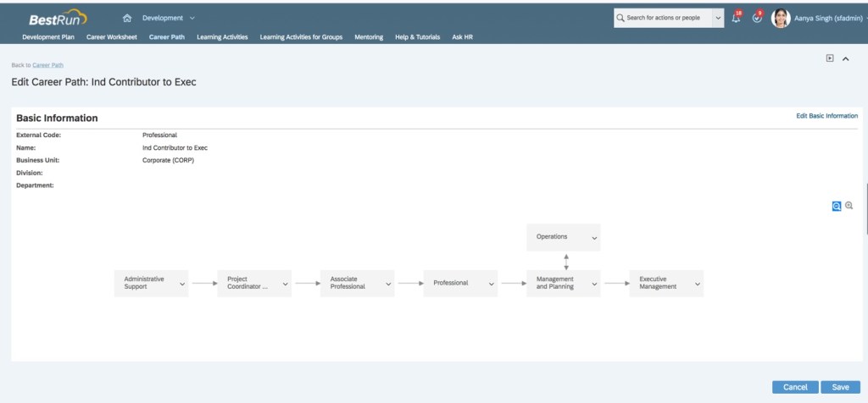
Task: Expand the search scope dropdown arrow
Action: point(718,18)
